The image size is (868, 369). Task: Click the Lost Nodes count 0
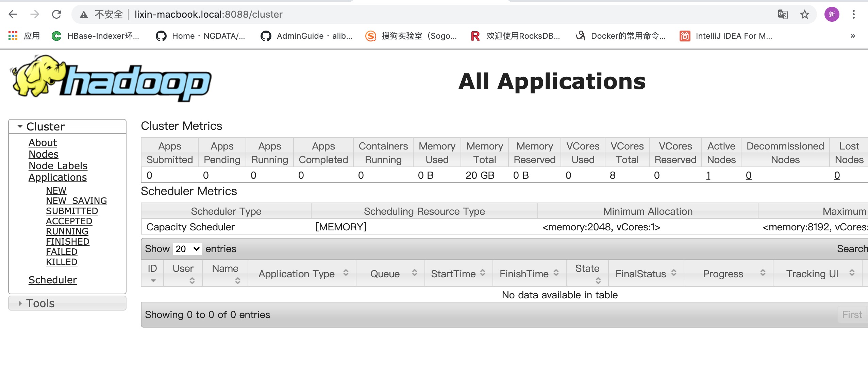click(837, 175)
